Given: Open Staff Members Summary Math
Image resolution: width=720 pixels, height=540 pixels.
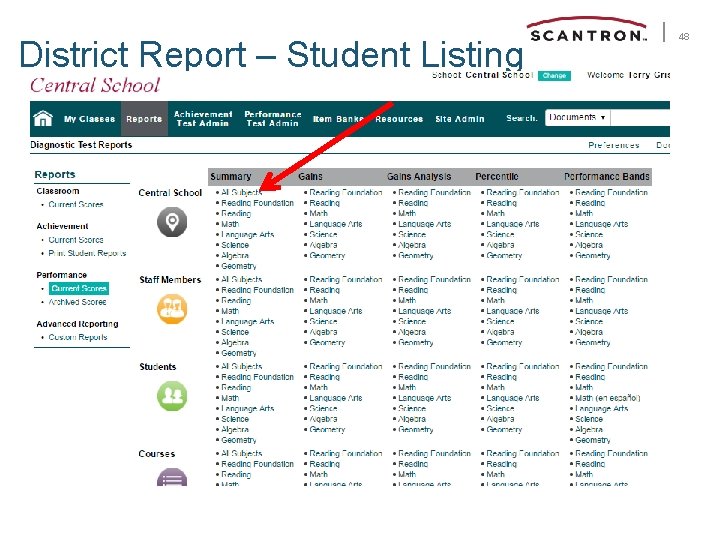Looking at the screenshot, I should [x=230, y=311].
